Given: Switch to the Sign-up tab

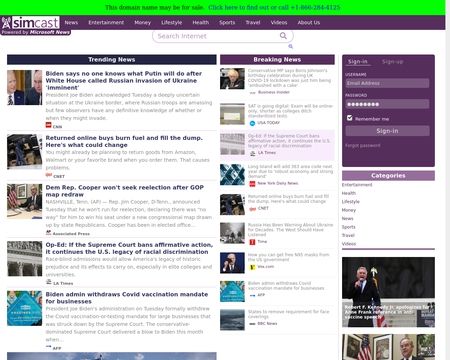Looking at the screenshot, I should point(392,62).
